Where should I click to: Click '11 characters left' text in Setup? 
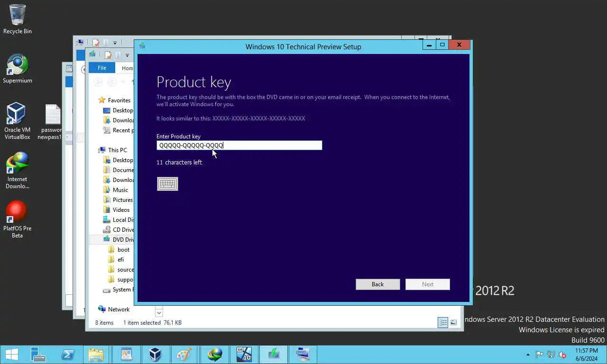click(179, 163)
